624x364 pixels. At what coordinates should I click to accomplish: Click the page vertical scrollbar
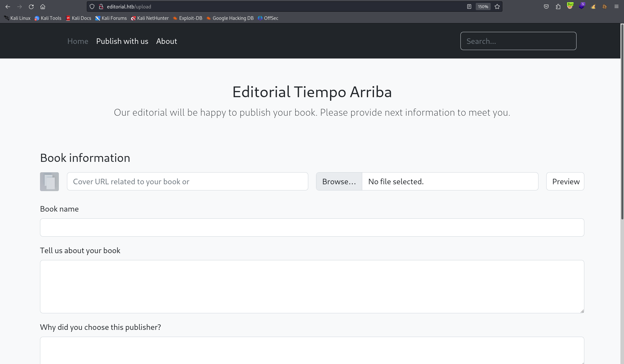(x=622, y=122)
